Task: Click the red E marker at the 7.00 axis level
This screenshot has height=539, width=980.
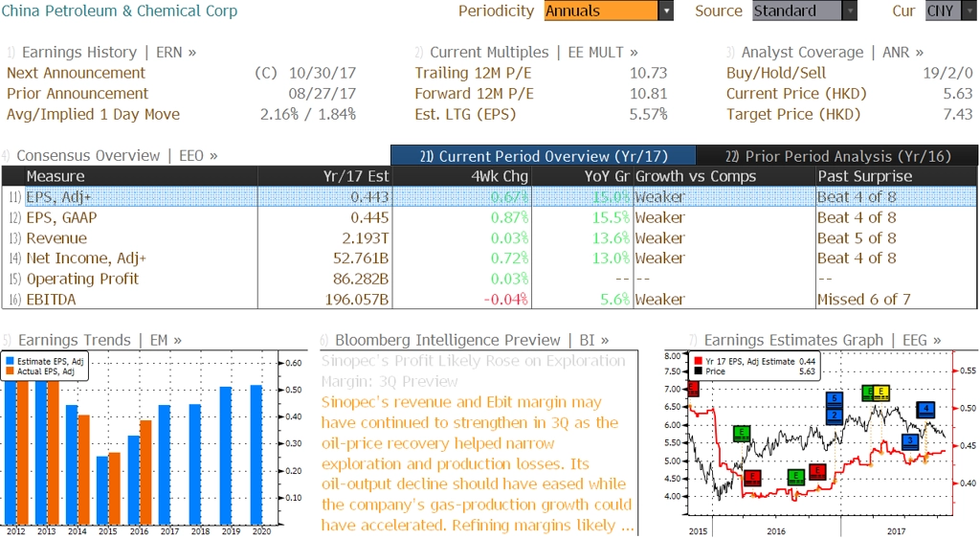Action: (693, 389)
